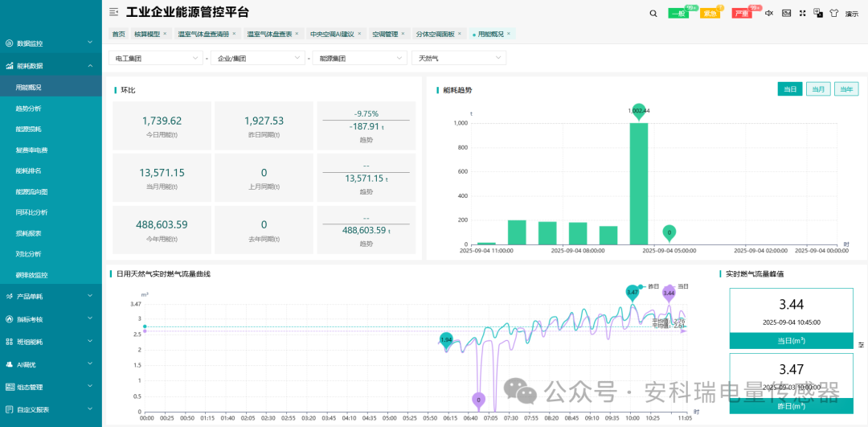Toggle 当日 series in flow chart legend
The width and height of the screenshot is (868, 427).
[x=678, y=286]
